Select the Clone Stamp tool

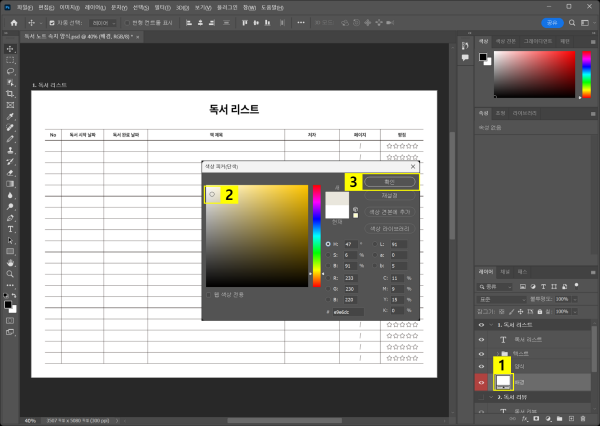pyautogui.click(x=10, y=150)
